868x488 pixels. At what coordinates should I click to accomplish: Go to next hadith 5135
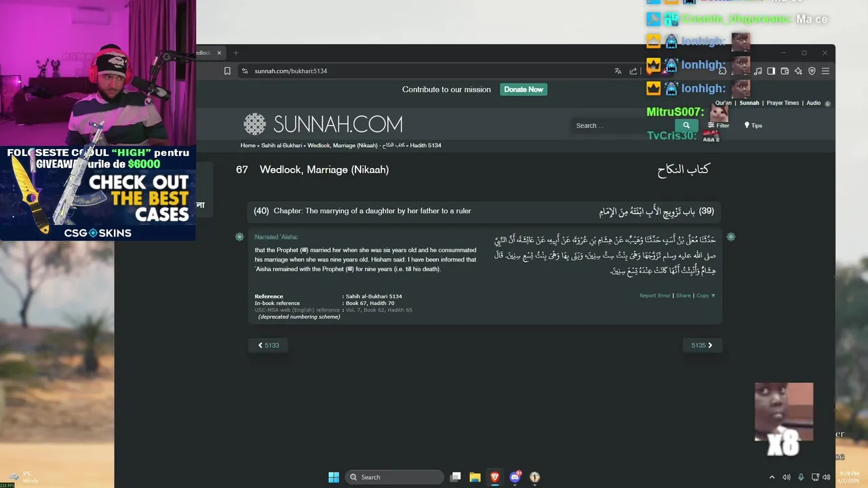click(702, 345)
